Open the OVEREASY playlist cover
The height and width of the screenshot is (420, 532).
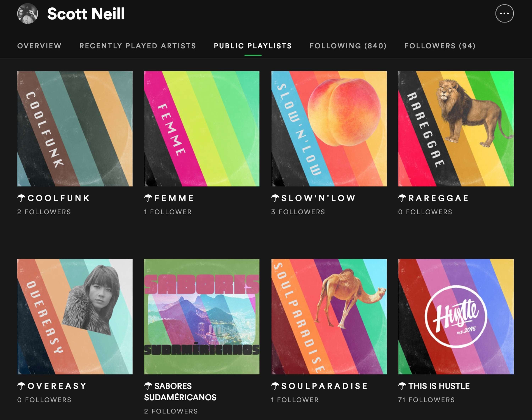pyautogui.click(x=75, y=317)
